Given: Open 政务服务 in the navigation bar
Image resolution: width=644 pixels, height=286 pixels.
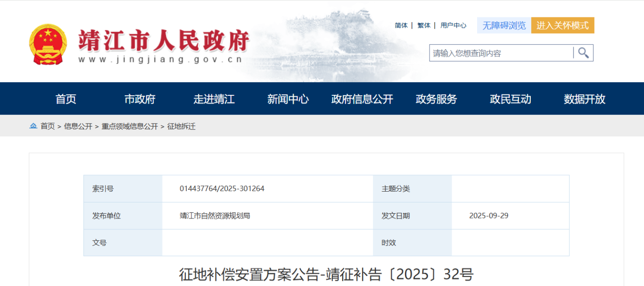Looking at the screenshot, I should click(x=436, y=99).
